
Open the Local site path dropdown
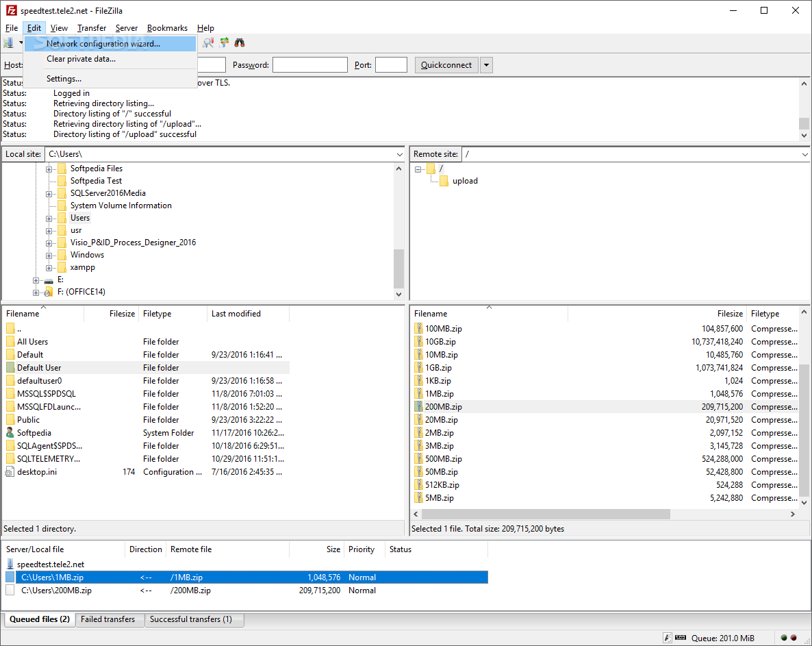click(399, 154)
